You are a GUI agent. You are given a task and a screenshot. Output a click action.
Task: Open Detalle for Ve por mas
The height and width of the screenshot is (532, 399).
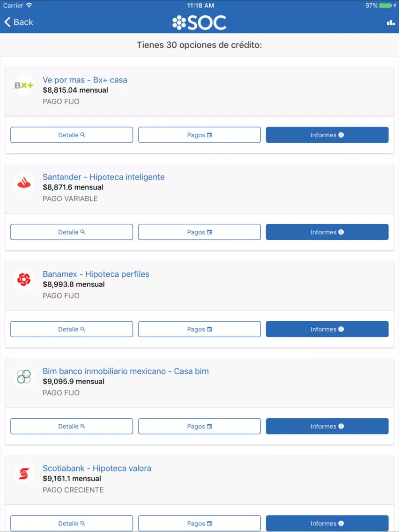pyautogui.click(x=72, y=135)
